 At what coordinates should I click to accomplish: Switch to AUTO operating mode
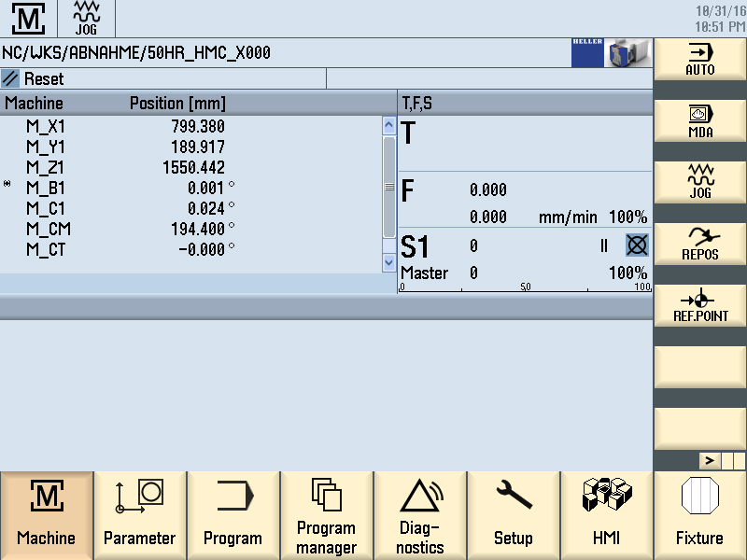point(699,59)
